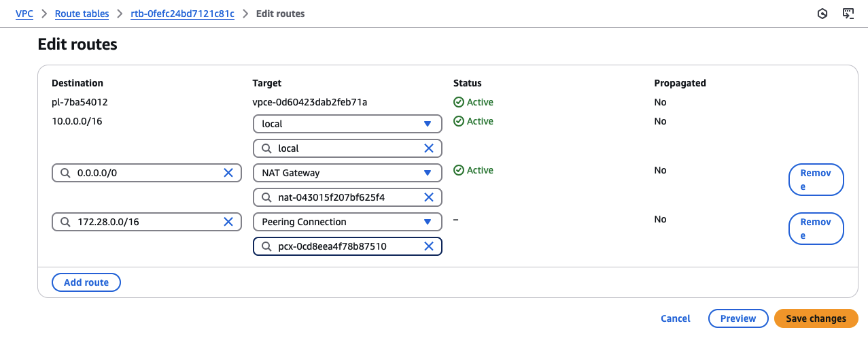Open the CloudShell screen icon at top right
Image resolution: width=868 pixels, height=347 pixels.
pos(848,14)
